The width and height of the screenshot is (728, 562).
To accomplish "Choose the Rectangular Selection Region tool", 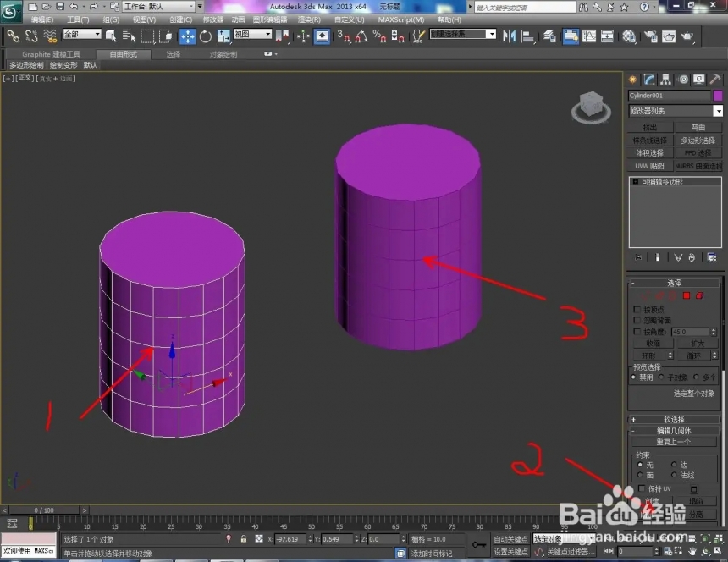I will [147, 36].
